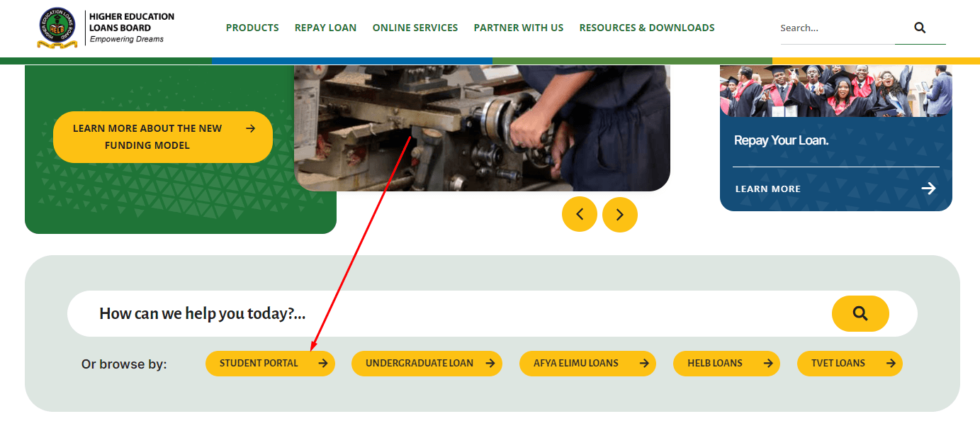Image resolution: width=980 pixels, height=443 pixels.
Task: Click the HELB logo
Action: click(60, 28)
